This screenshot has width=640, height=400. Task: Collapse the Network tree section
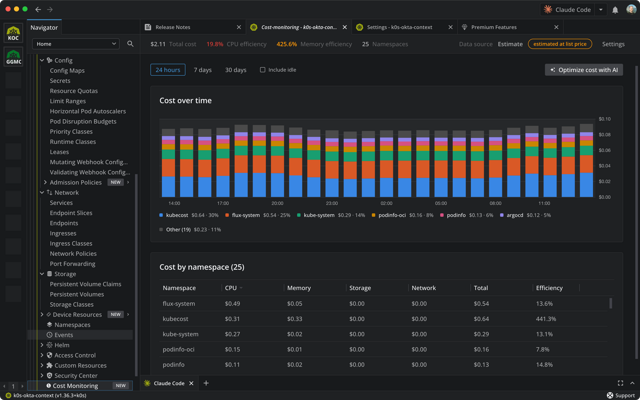click(x=42, y=193)
